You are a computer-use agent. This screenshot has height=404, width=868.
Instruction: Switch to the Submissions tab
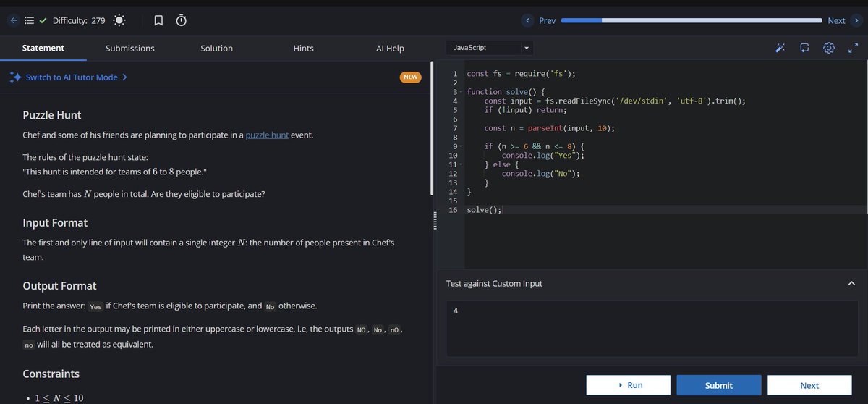pos(130,48)
